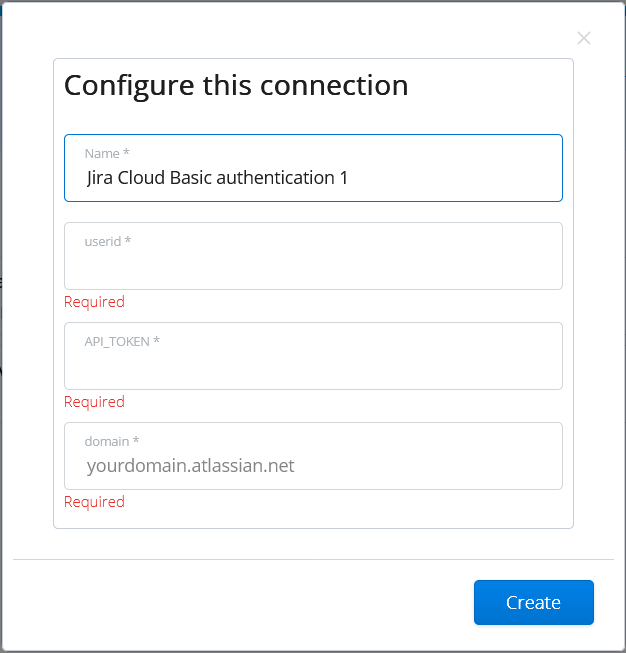The image size is (626, 653).
Task: Click into the userid field
Action: tap(313, 266)
